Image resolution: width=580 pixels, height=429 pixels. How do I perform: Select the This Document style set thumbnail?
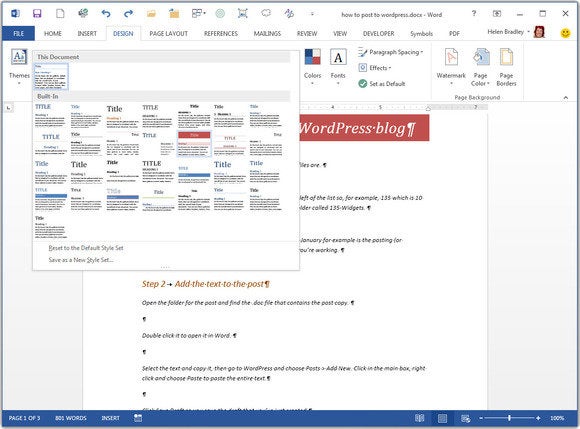(51, 77)
